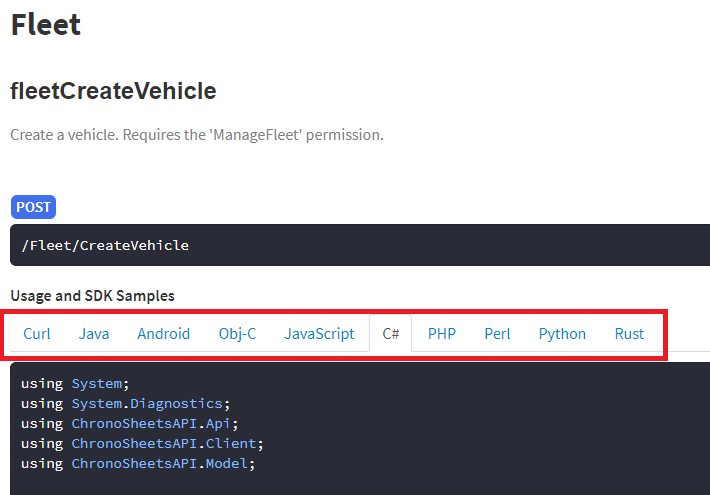This screenshot has width=710, height=495.
Task: Click the fleetCreateVehicle heading
Action: [113, 91]
